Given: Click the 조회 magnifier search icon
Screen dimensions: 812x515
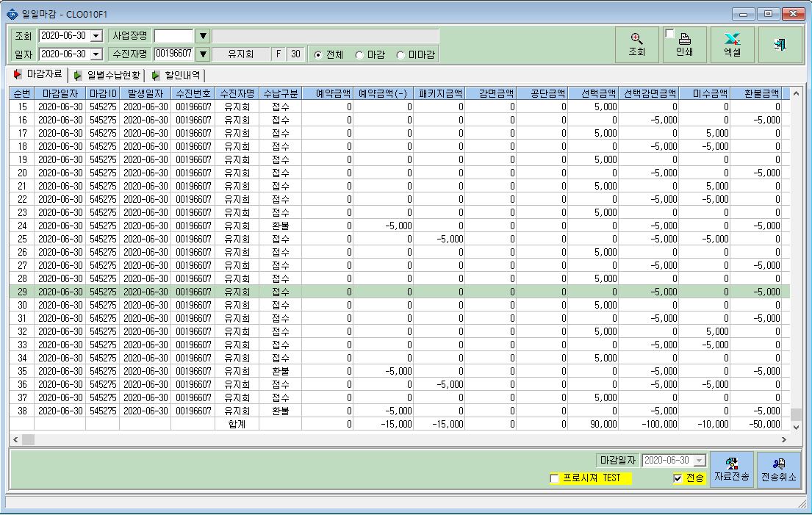Looking at the screenshot, I should tap(636, 39).
